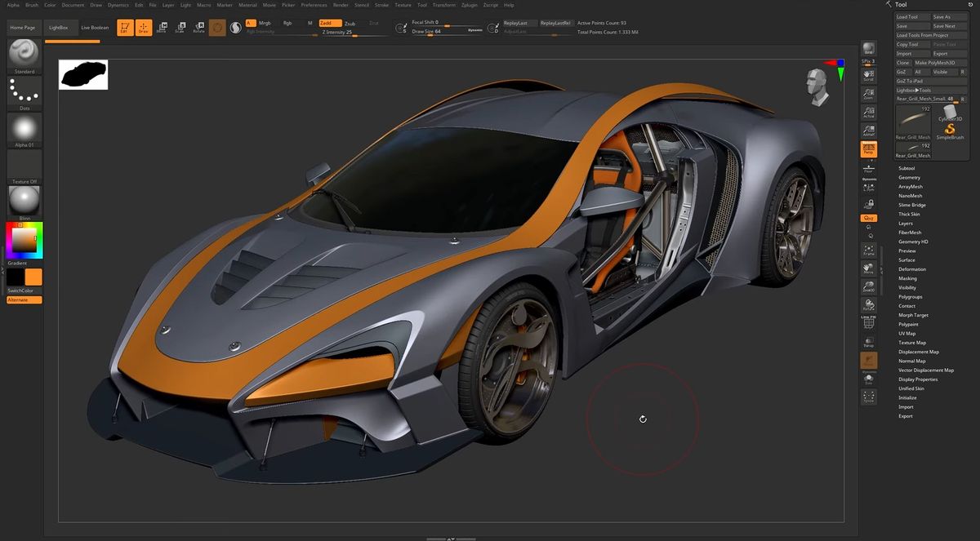The width and height of the screenshot is (980, 541).
Task: Enable the Zsub sculpt mode
Action: point(350,24)
